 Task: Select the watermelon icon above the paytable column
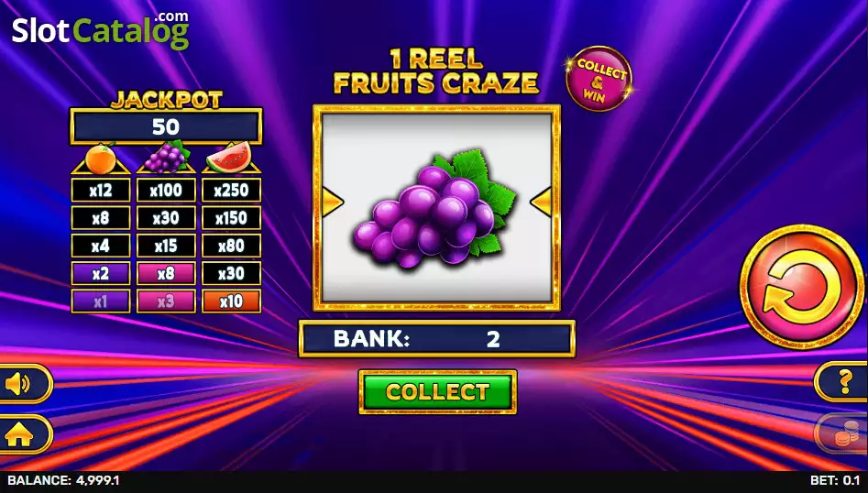click(229, 157)
